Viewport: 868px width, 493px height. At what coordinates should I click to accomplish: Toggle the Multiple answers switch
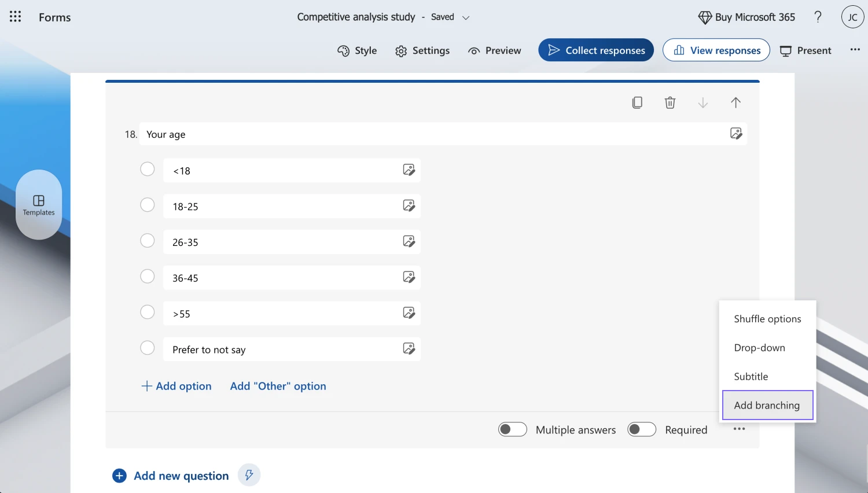point(512,429)
